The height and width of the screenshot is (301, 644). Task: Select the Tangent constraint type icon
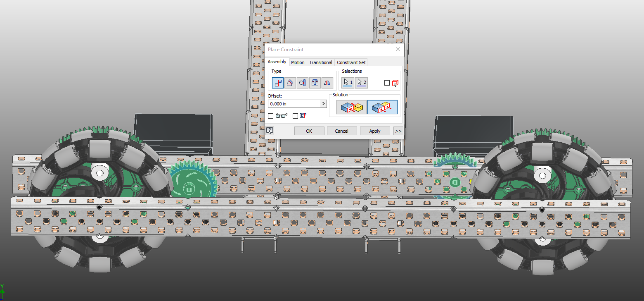click(x=303, y=83)
